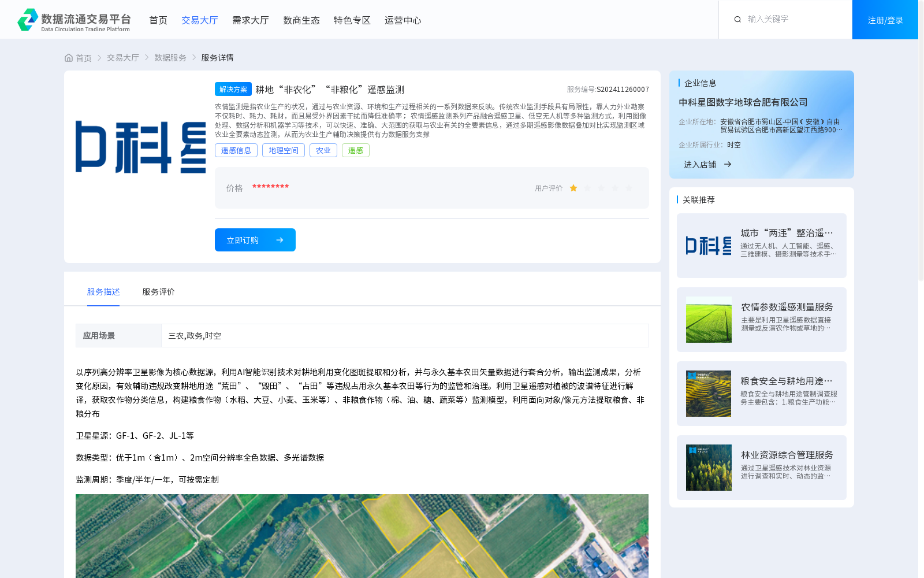Click the fourth rating star
Image resolution: width=924 pixels, height=578 pixels.
(615, 188)
